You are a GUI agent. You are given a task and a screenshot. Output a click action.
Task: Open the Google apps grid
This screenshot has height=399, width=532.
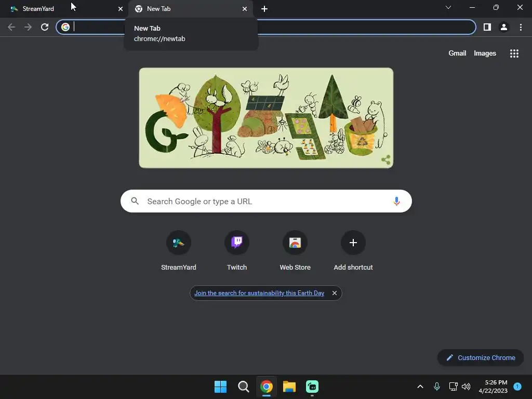click(x=514, y=54)
